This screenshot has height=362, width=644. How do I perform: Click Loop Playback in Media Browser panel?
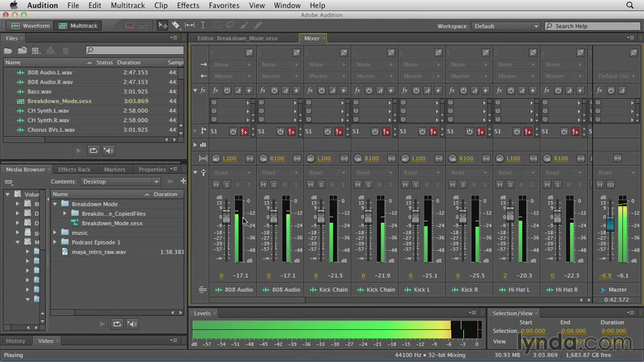117,324
